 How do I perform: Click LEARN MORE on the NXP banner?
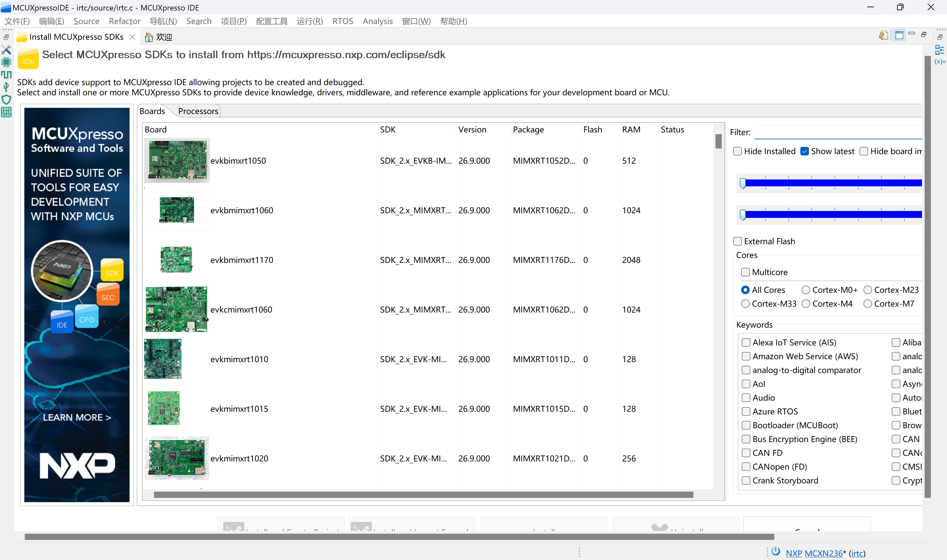pyautogui.click(x=77, y=417)
